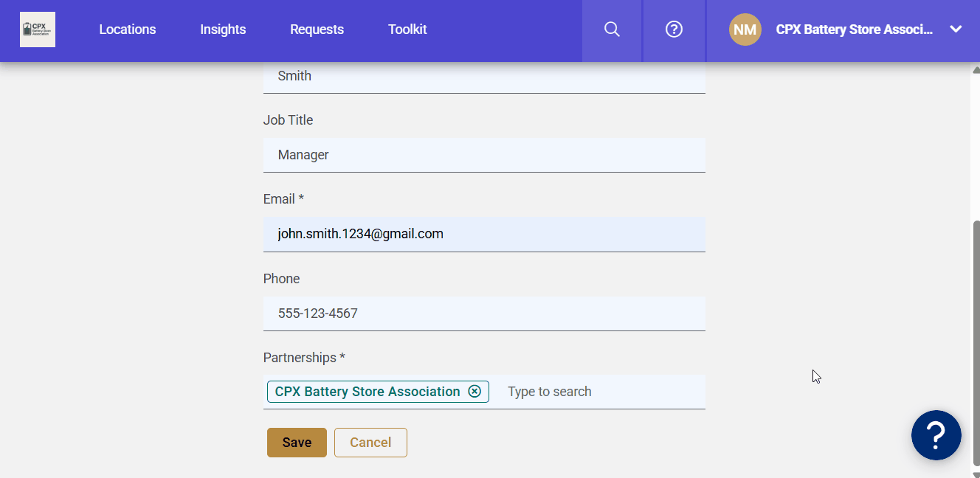
Task: Select the Phone number field
Action: point(484,314)
